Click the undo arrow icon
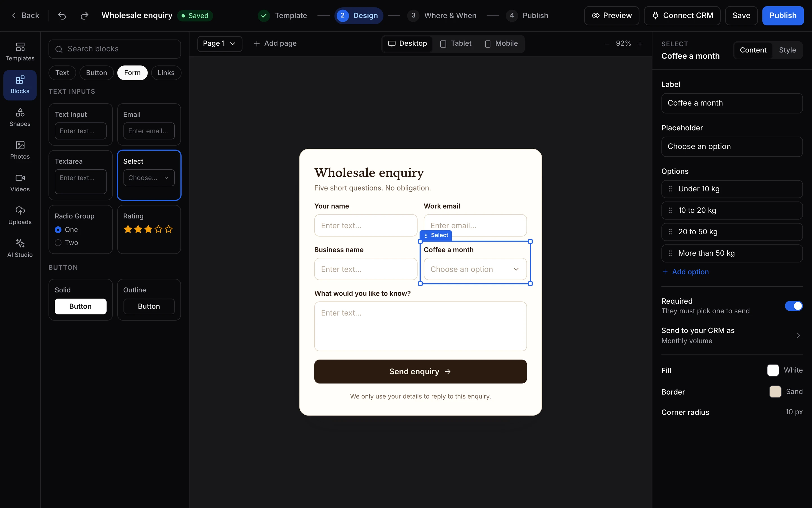The image size is (812, 508). coord(62,16)
